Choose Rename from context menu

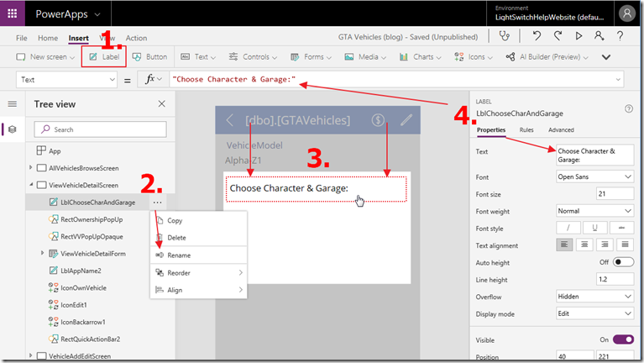click(198, 255)
